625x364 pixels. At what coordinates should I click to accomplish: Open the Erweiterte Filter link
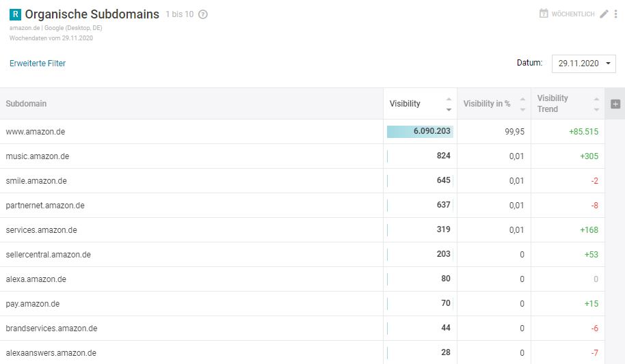point(38,64)
